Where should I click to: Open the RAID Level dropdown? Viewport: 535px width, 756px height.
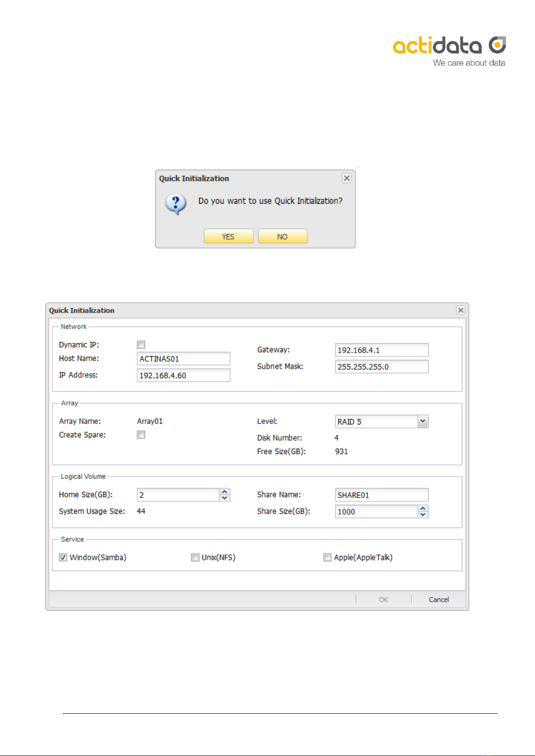pos(423,421)
